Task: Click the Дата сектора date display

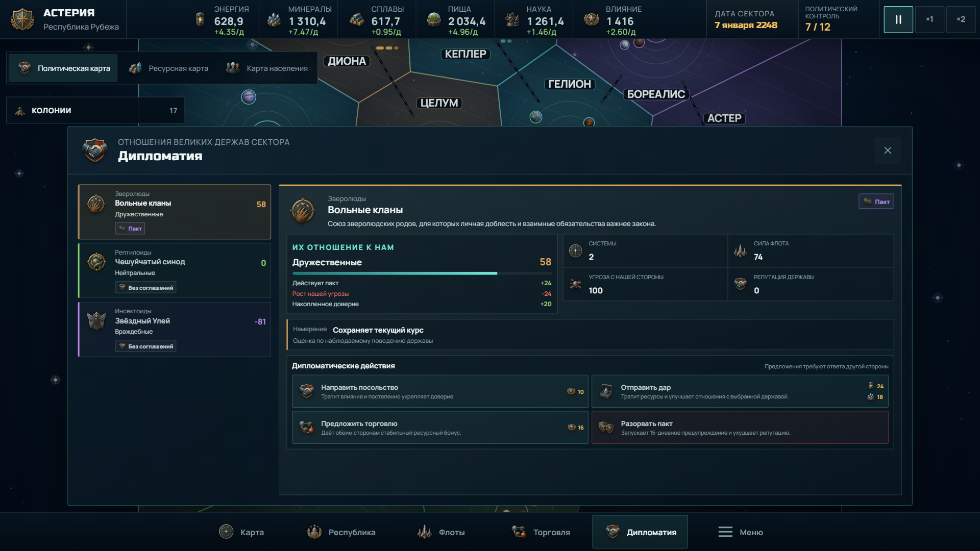Action: click(746, 19)
